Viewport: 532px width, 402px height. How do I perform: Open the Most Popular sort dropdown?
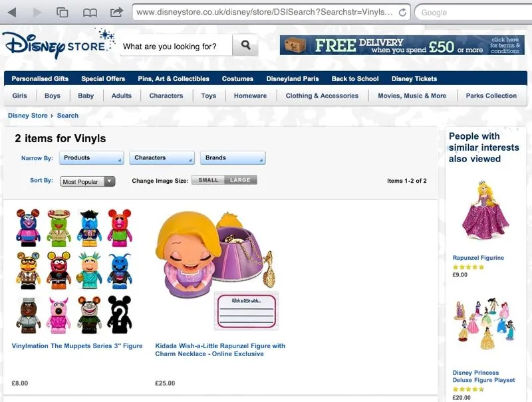[88, 181]
